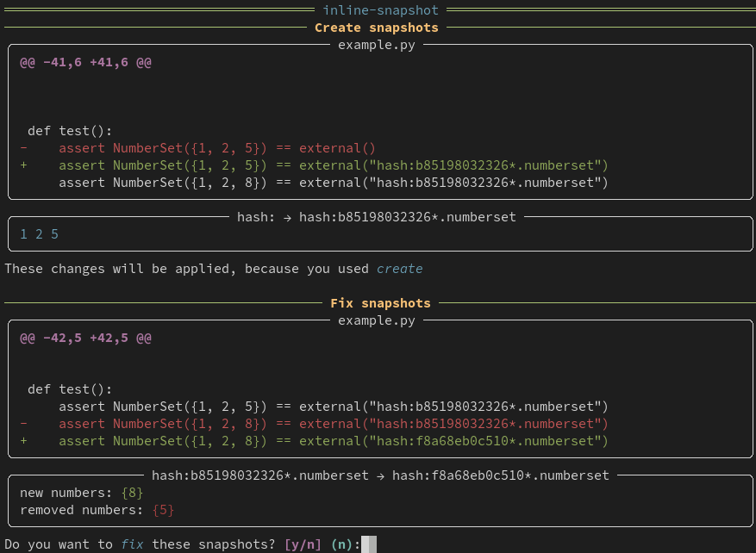This screenshot has height=553, width=756.
Task: Click the green {8} new numbers value
Action: pos(132,493)
